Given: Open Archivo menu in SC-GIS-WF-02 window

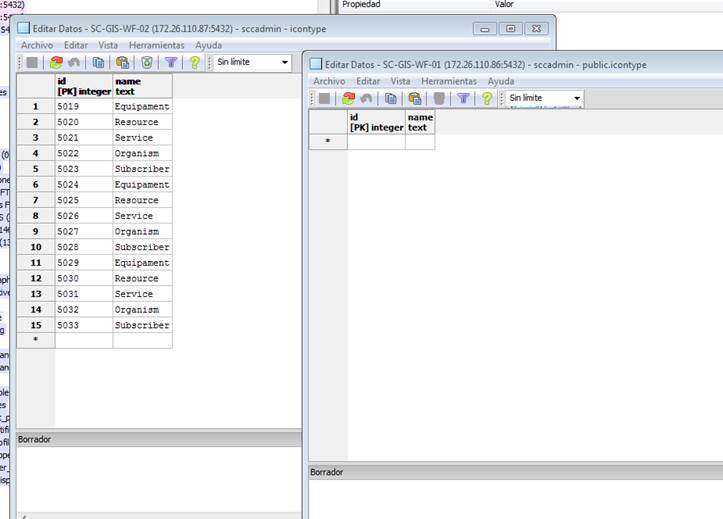Looking at the screenshot, I should click(x=37, y=45).
